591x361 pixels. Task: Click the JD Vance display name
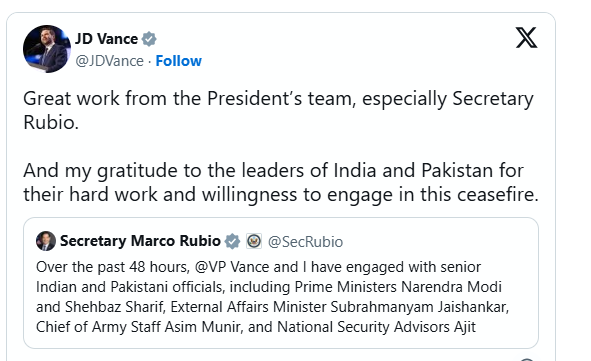tap(107, 39)
